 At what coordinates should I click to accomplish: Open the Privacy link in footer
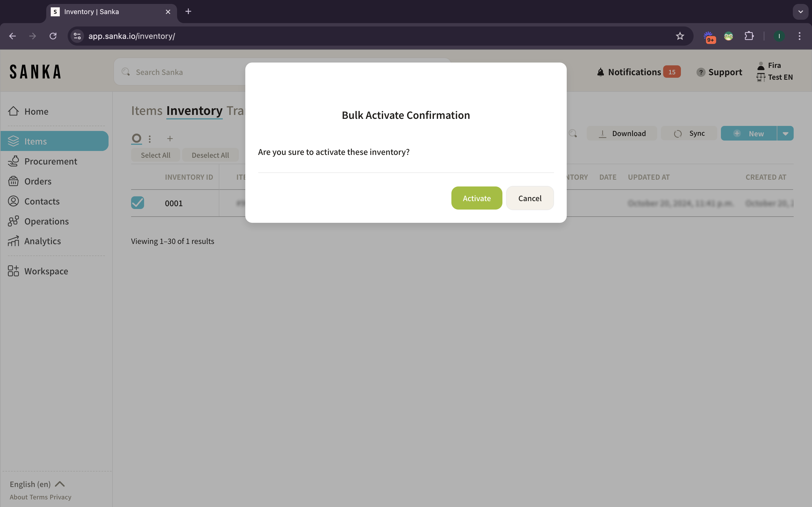60,497
